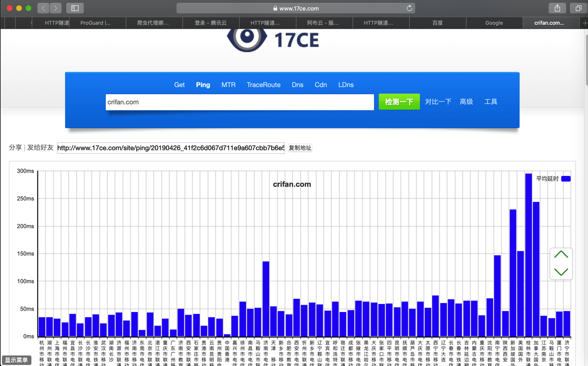Image resolution: width=588 pixels, height=366 pixels.
Task: Toggle the 平均延时 legend blue swatch
Action: pyautogui.click(x=566, y=179)
